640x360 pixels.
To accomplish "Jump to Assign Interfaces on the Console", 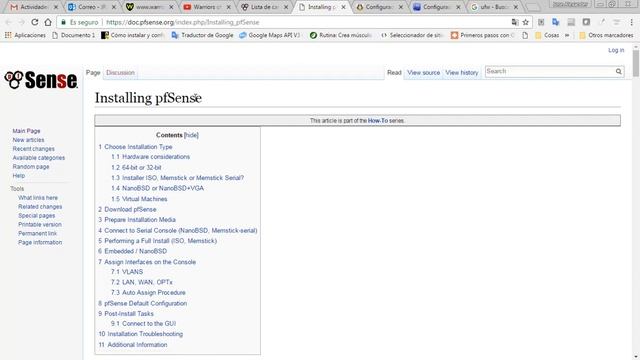I will point(147,262).
